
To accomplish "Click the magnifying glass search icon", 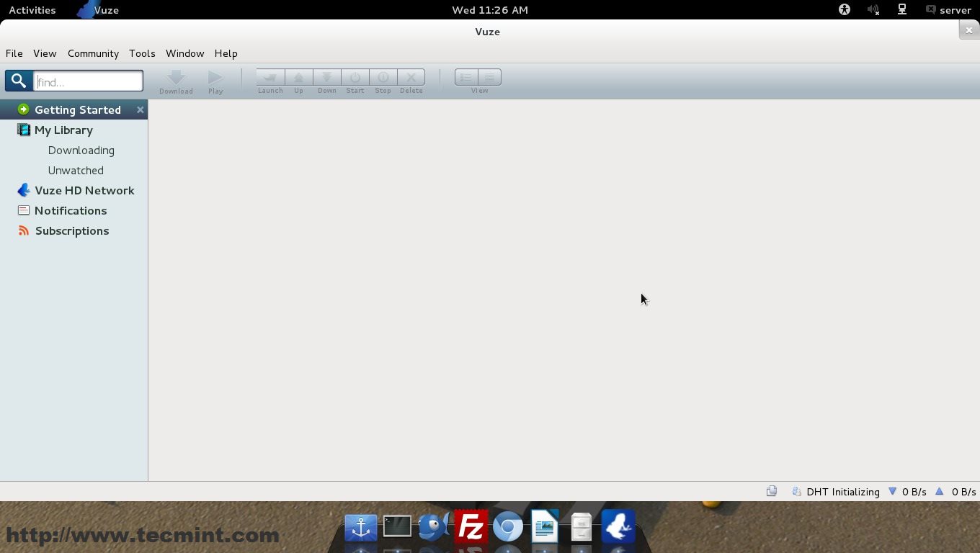I will point(19,81).
